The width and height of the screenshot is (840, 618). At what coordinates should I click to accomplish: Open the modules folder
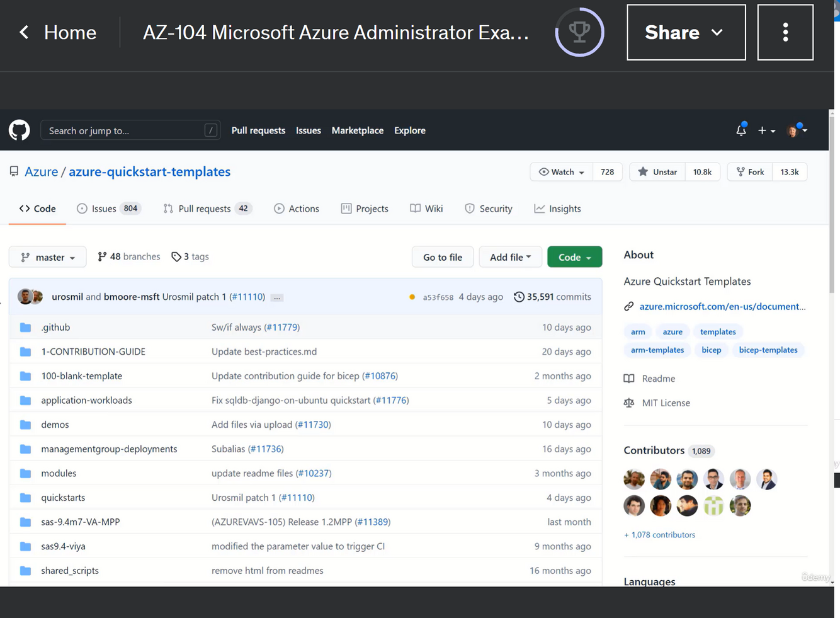point(59,473)
